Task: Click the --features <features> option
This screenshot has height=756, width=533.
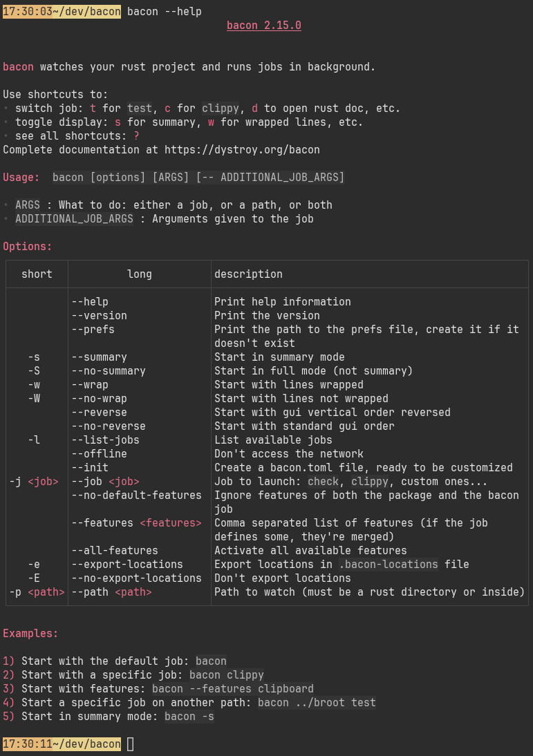Action: [136, 523]
